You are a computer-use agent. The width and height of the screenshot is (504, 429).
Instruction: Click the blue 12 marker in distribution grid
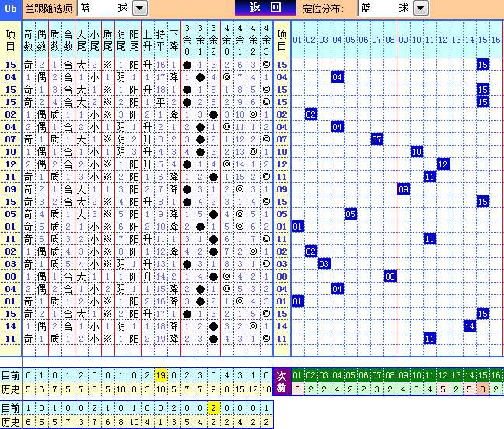tap(443, 164)
